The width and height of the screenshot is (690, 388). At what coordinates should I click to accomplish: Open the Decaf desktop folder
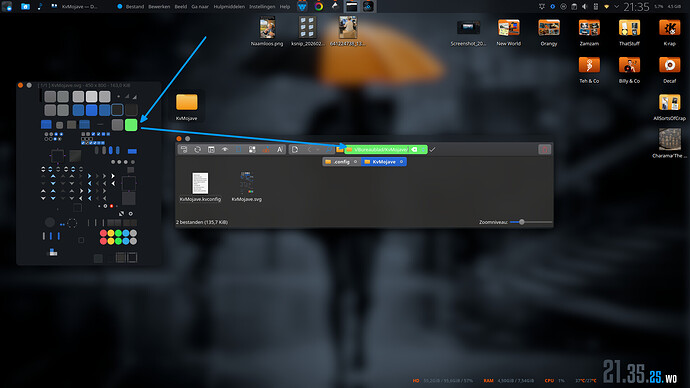(670, 70)
